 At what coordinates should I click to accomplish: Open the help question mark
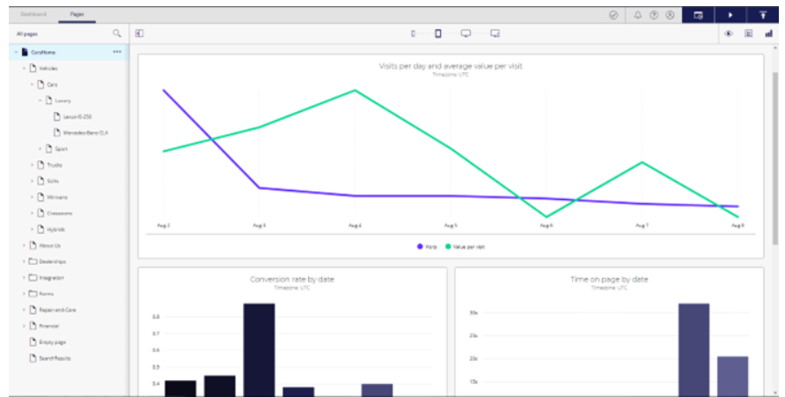point(654,15)
